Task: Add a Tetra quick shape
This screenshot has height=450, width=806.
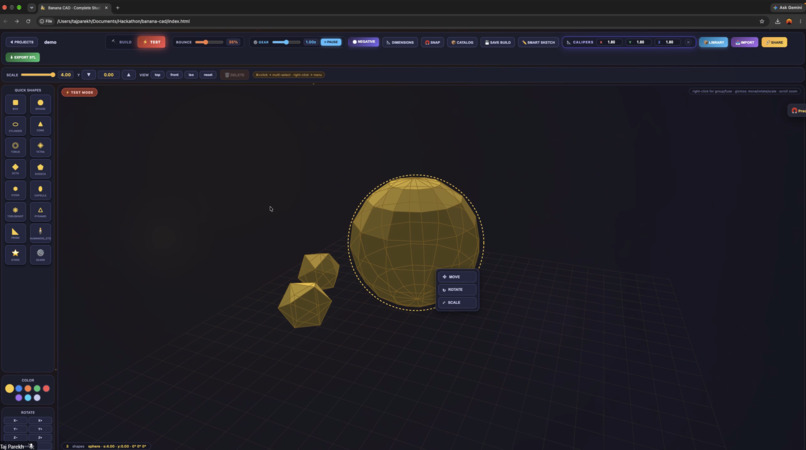Action: coord(40,147)
